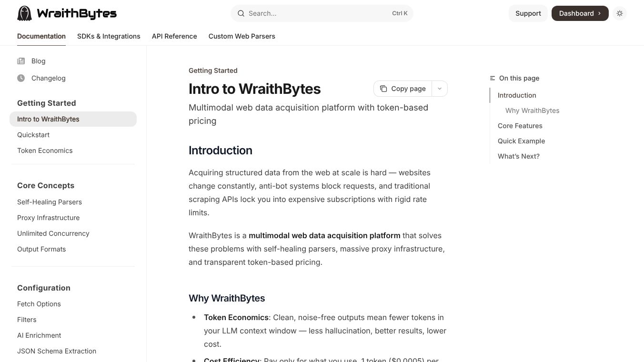Click the copy icon on the Copy page button
644x362 pixels.
pos(383,89)
